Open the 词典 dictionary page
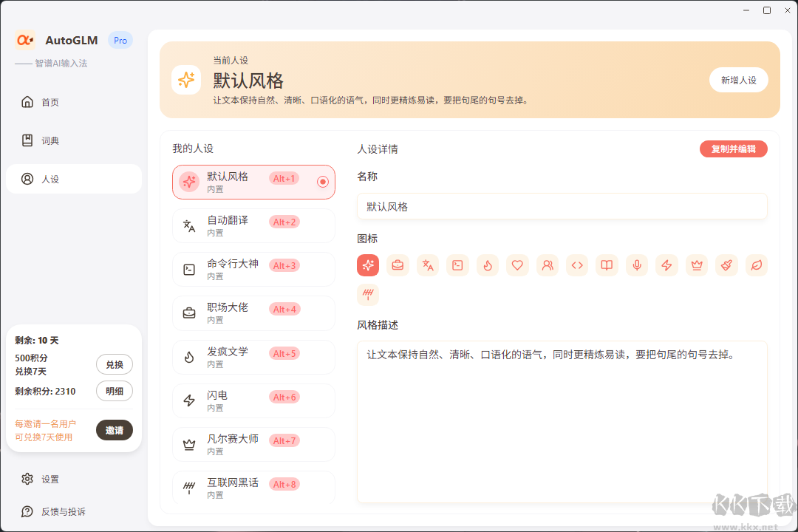 click(74, 140)
